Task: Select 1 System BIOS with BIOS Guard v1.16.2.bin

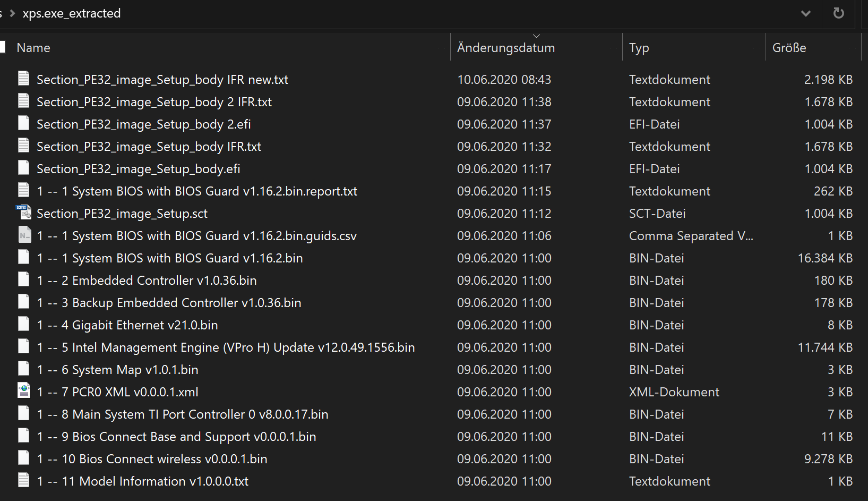Action: click(170, 258)
